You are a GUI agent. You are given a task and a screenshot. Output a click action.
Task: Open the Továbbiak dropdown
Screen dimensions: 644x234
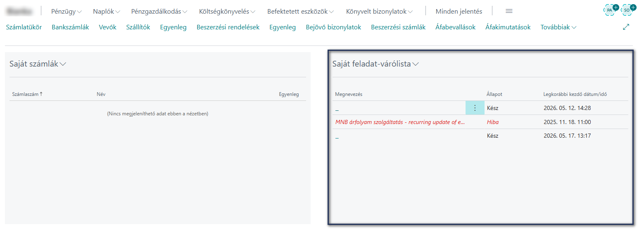point(558,27)
